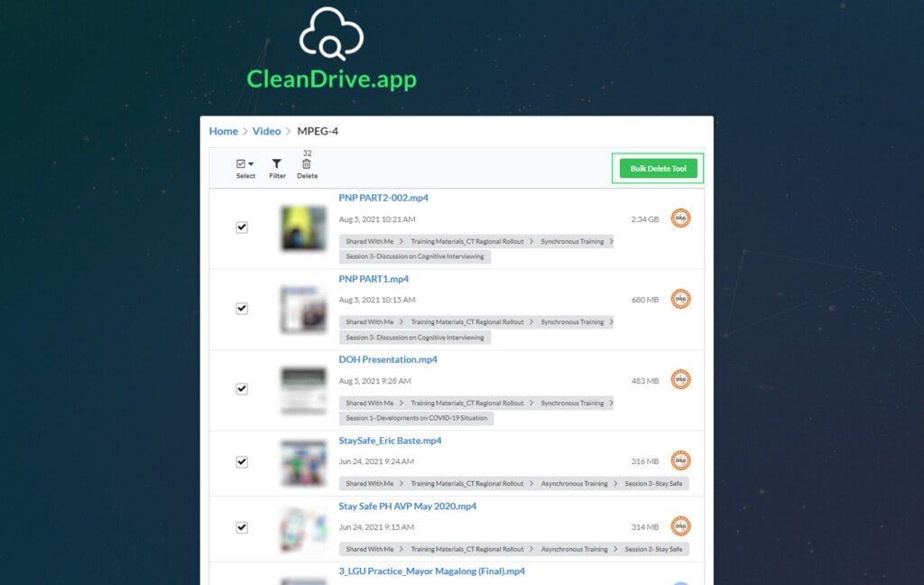This screenshot has height=585, width=924.
Task: Click date Jun 24, 2021 9:24 AM
Action: click(x=376, y=461)
